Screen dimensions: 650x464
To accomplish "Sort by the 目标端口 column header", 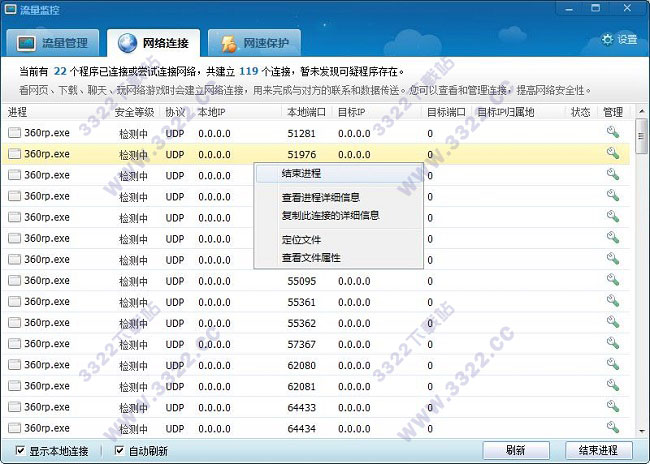I will tap(446, 112).
